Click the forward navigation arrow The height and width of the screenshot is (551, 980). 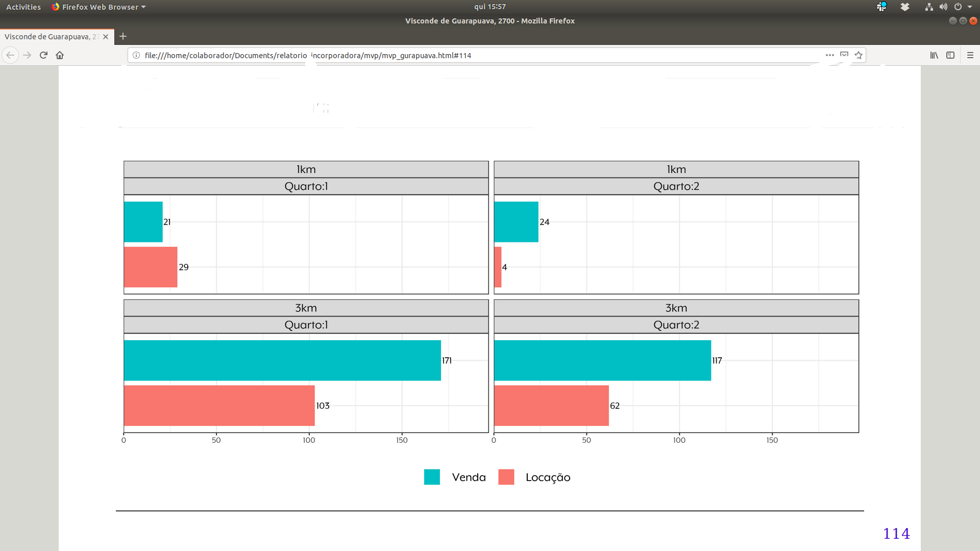(27, 55)
